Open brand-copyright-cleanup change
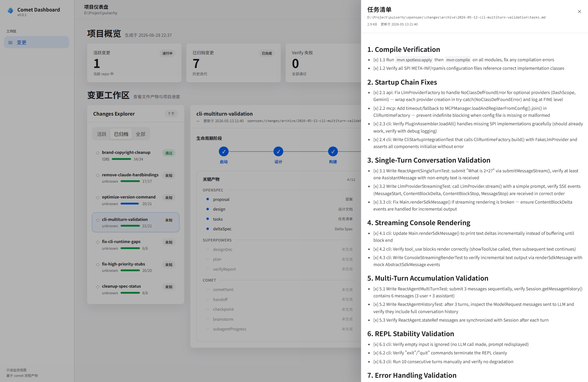 click(136, 155)
